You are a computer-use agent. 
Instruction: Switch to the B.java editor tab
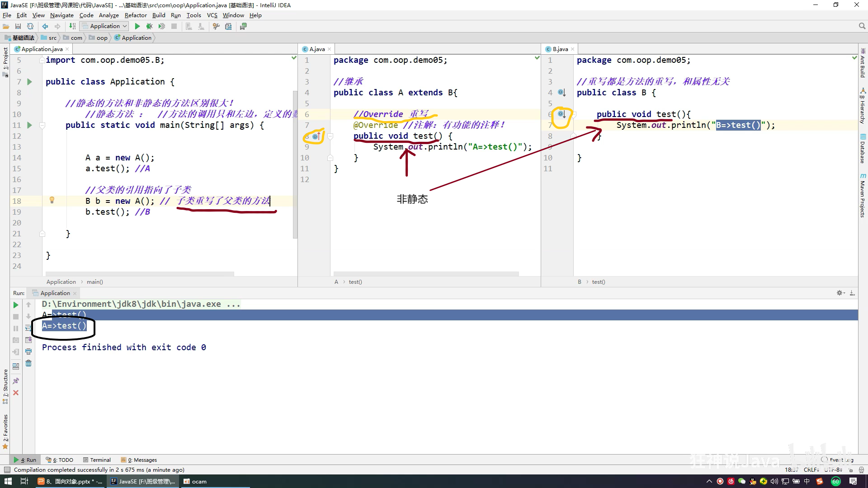click(x=560, y=49)
